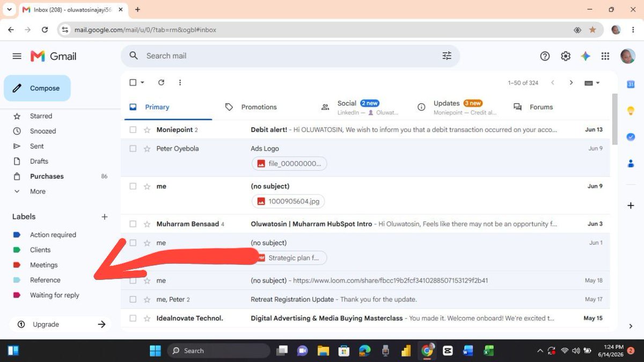
Task: Tick the select-all checkbox above mail list
Action: point(133,82)
